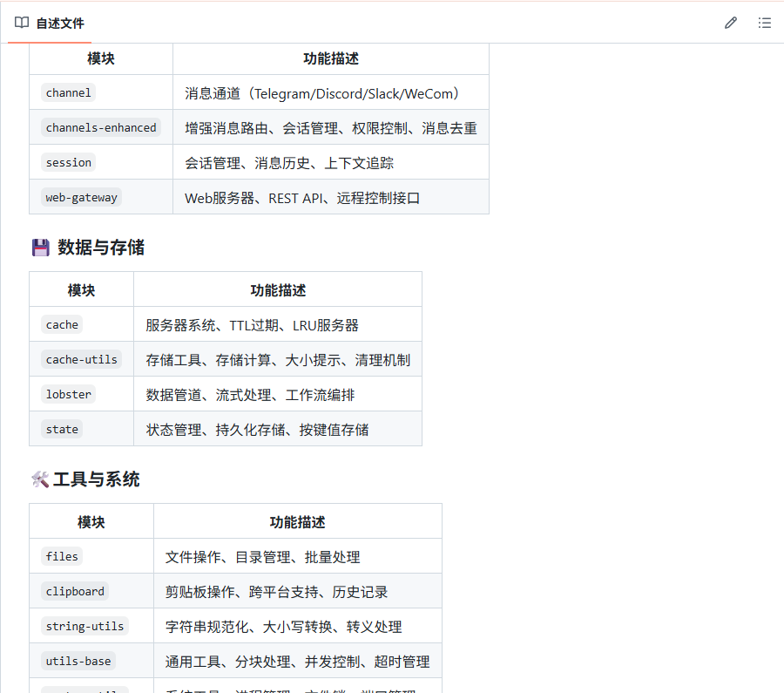784x693 pixels.
Task: Click the clipboard module code label
Action: pyautogui.click(x=75, y=591)
